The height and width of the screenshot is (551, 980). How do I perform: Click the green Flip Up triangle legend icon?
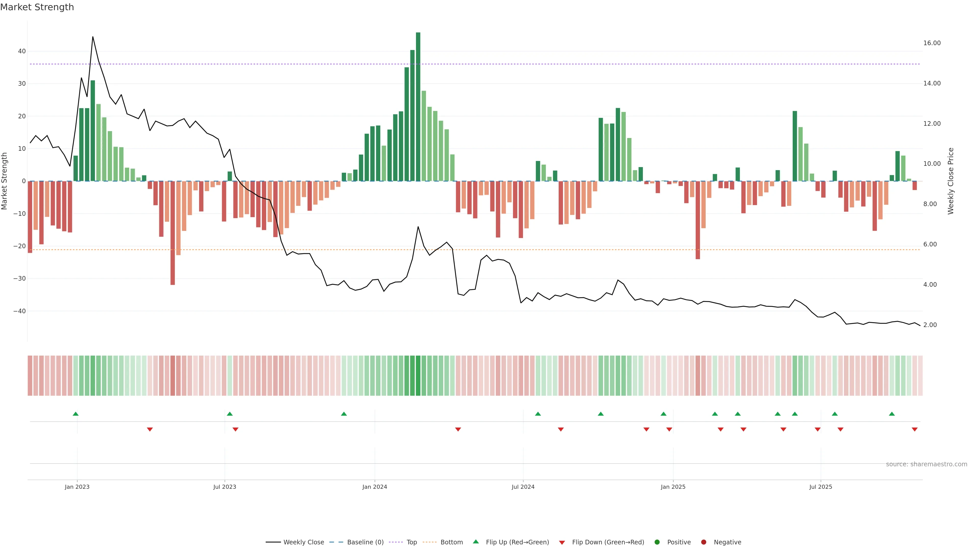475,542
